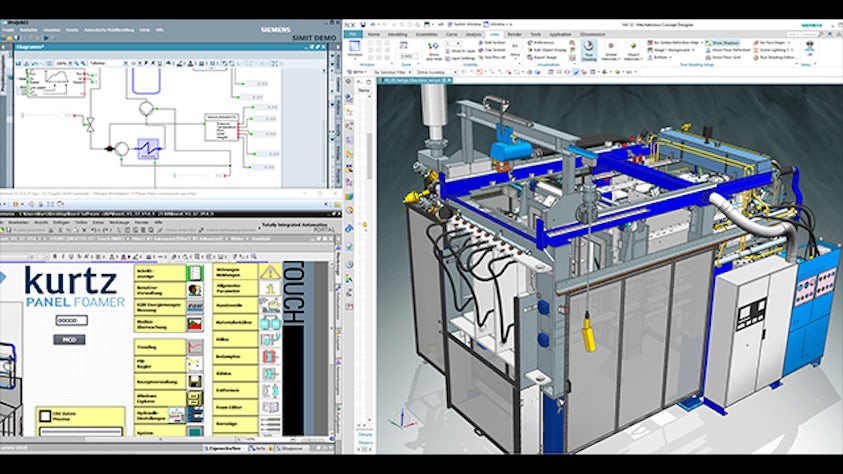Open the No Face Edges dropdown
This screenshot has height=474, width=843.
coord(771,42)
